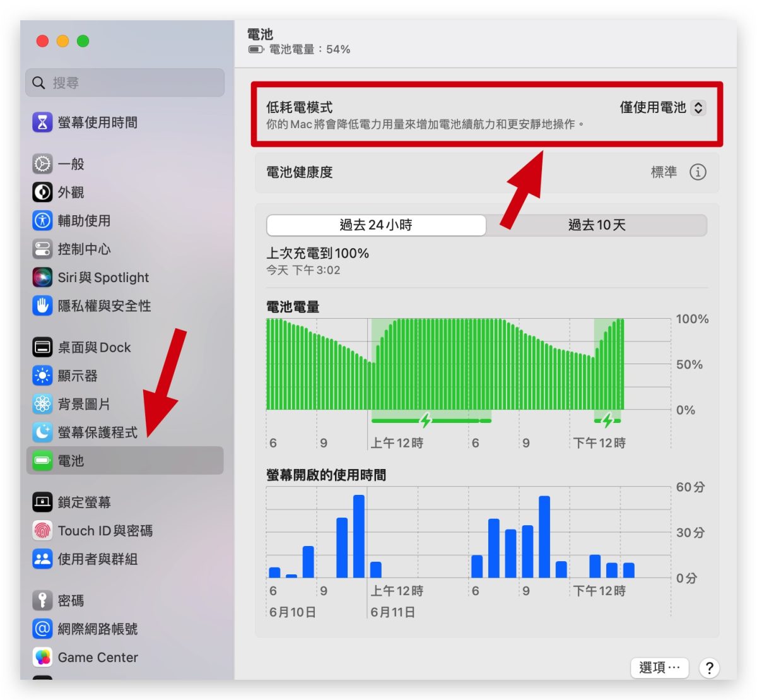Click the Passwords (密碼) key icon
The width and height of the screenshot is (757, 700).
point(42,600)
